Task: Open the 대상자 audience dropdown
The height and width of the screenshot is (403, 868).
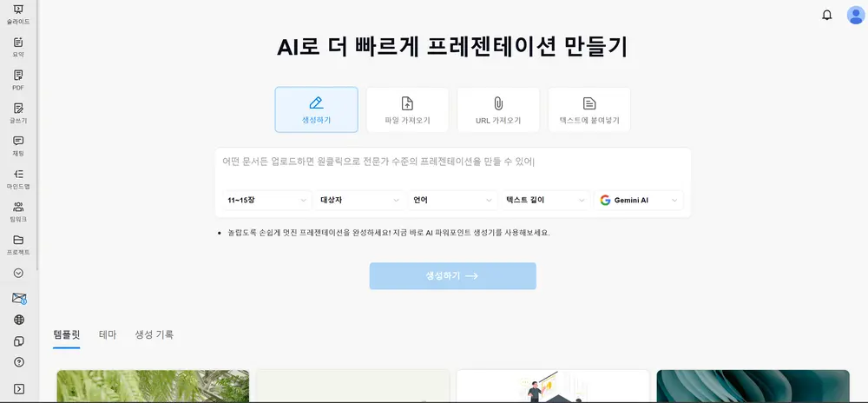Action: pos(360,201)
